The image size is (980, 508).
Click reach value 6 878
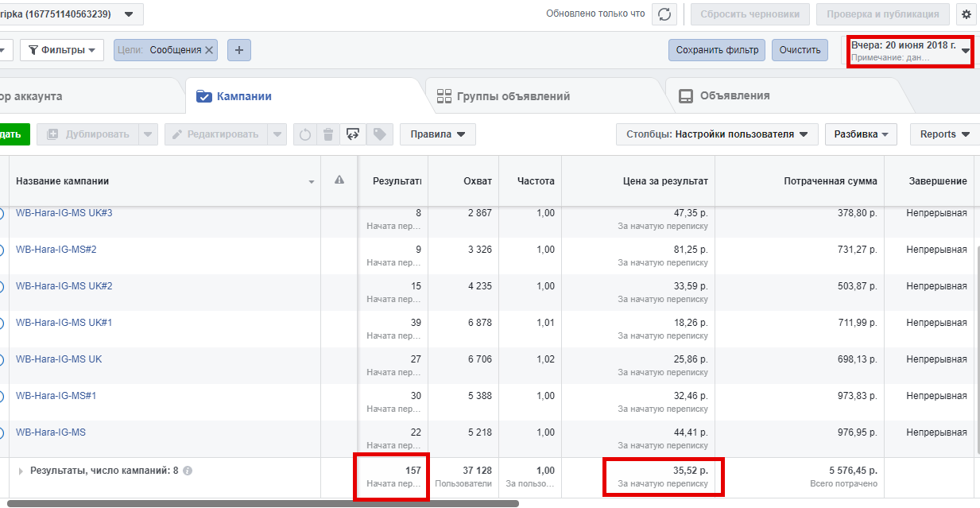pos(480,323)
